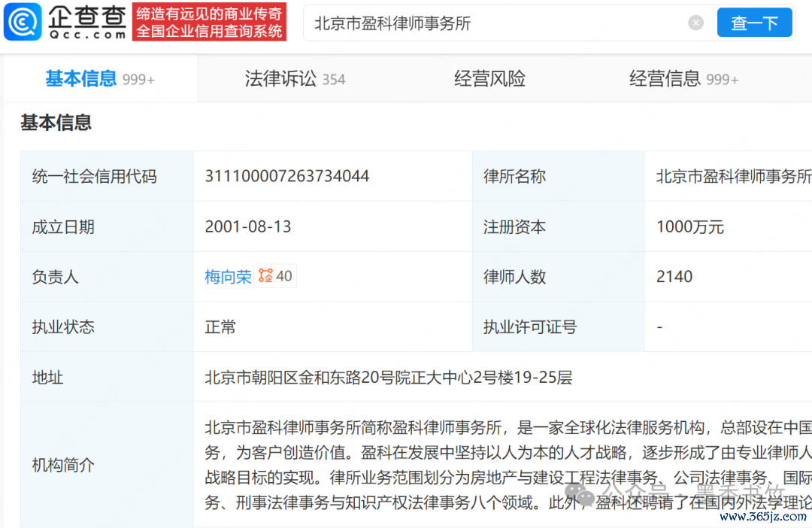
Task: Switch to the 基本信息 tab
Action: pos(101,79)
